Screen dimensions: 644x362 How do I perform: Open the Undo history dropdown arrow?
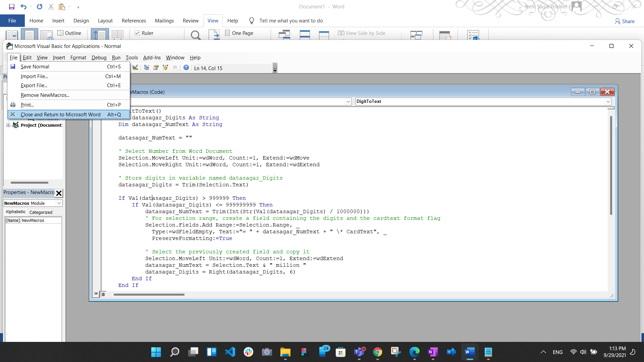click(x=31, y=7)
